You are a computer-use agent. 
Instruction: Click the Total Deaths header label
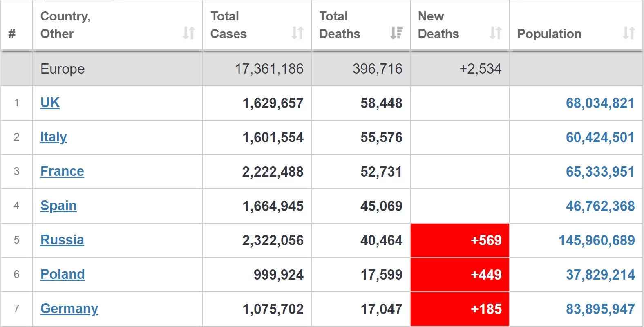(340, 25)
